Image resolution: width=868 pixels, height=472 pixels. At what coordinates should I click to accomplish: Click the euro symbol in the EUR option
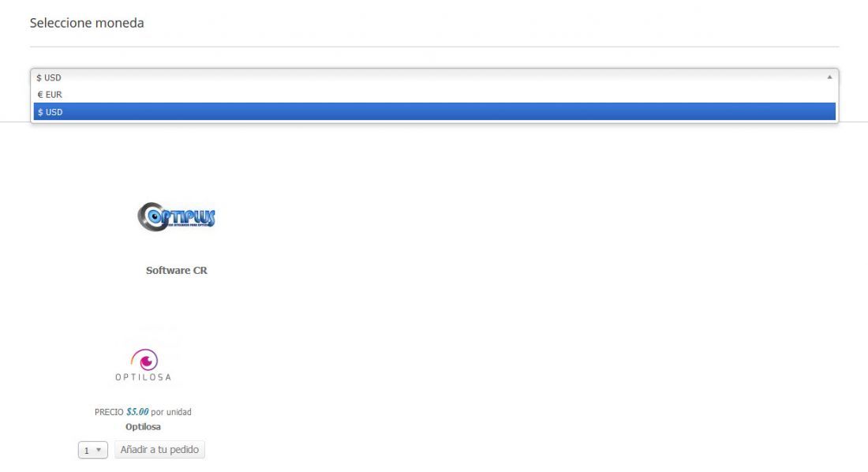[40, 95]
